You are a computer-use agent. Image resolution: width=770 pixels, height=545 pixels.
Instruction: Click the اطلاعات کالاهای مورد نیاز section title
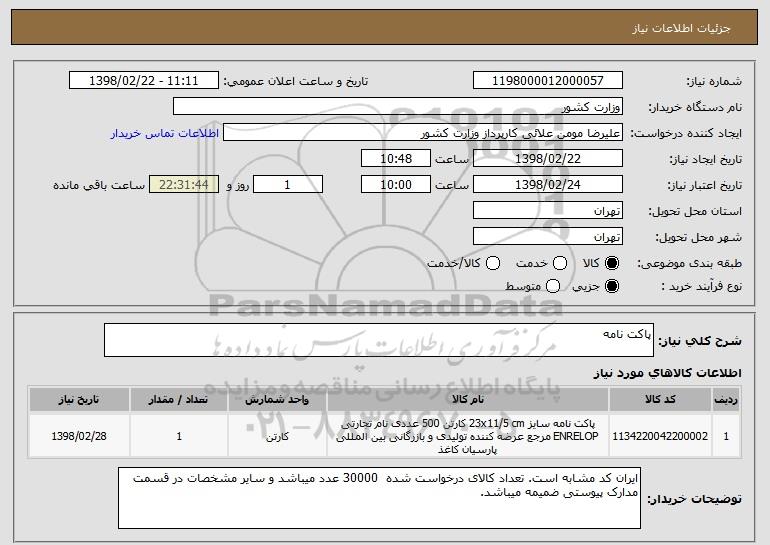point(667,373)
